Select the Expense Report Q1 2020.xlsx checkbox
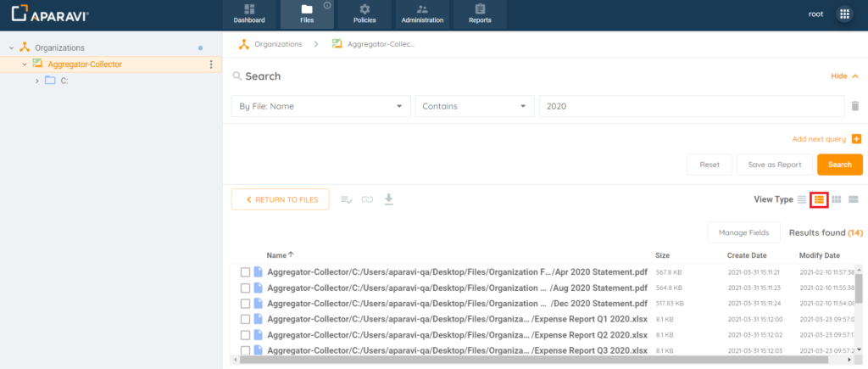 245,319
